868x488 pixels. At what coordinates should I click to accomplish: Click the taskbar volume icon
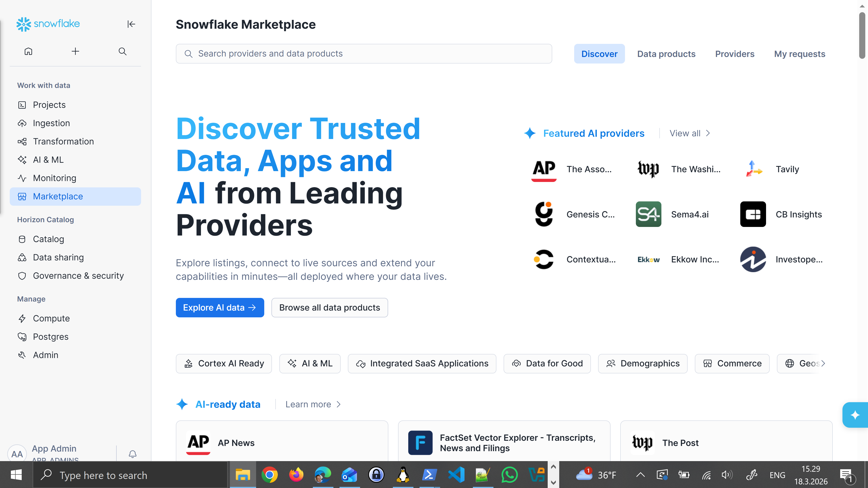727,475
